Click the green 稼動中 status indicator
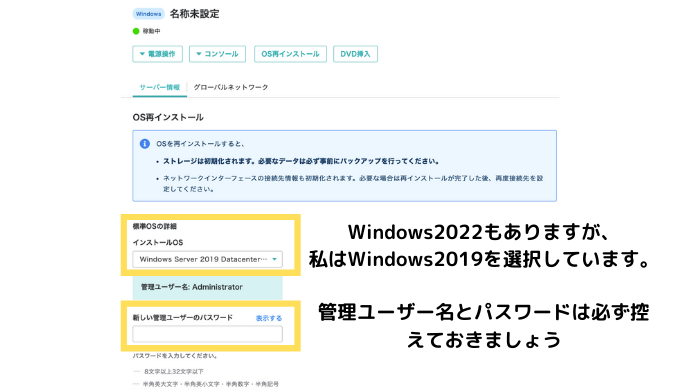This screenshot has width=680, height=390. pos(136,31)
